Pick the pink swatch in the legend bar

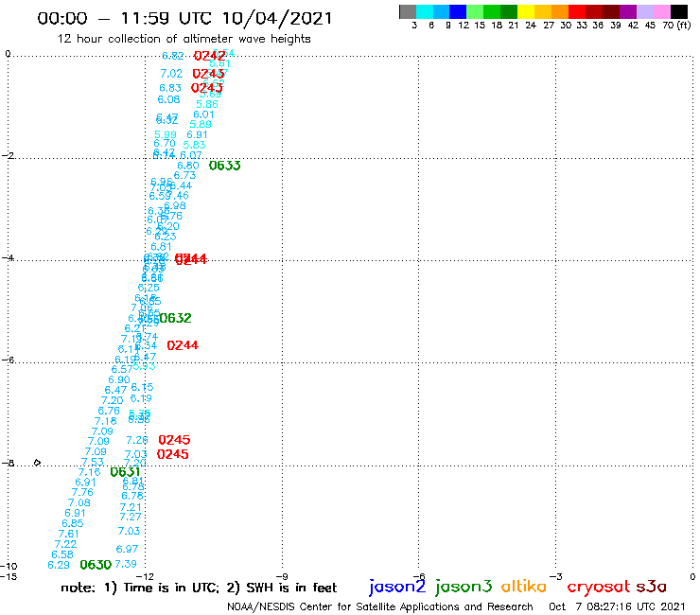pyautogui.click(x=662, y=11)
